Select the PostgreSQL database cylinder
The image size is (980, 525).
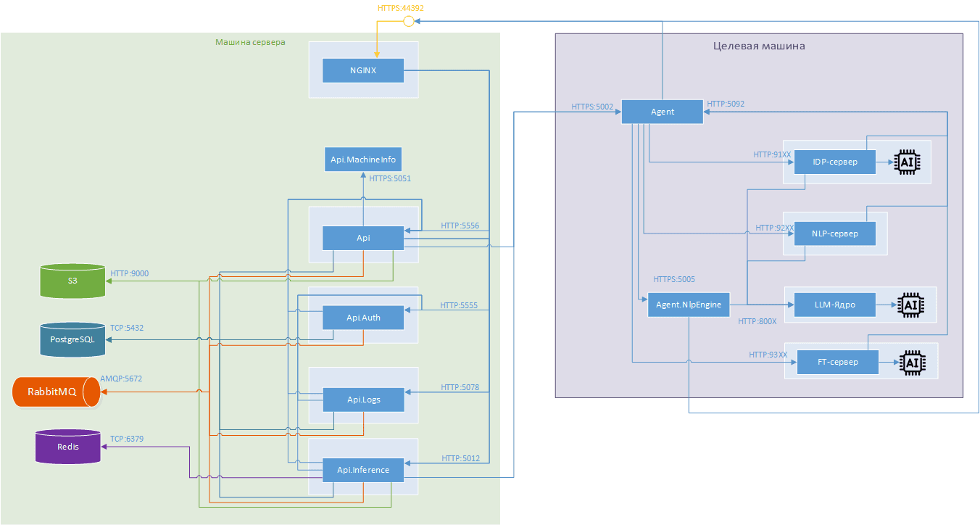click(x=72, y=339)
